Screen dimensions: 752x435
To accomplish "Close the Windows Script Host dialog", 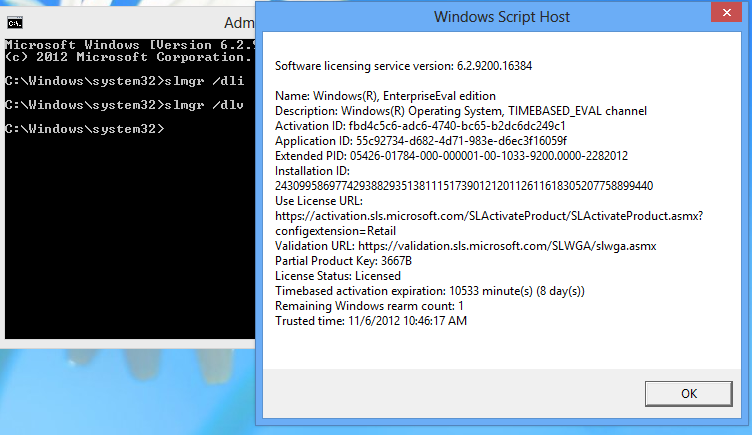I will tap(726, 12).
